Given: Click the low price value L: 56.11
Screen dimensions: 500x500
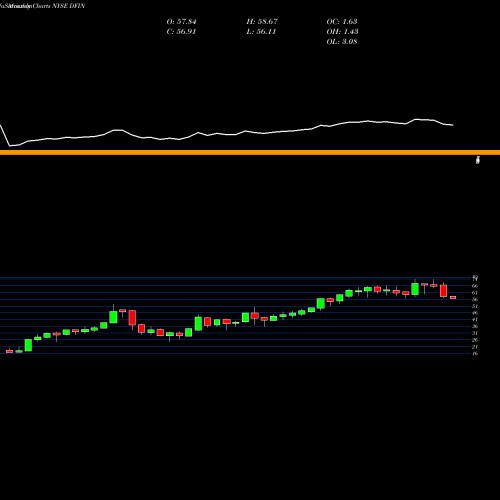Looking at the screenshot, I should 261,32.
